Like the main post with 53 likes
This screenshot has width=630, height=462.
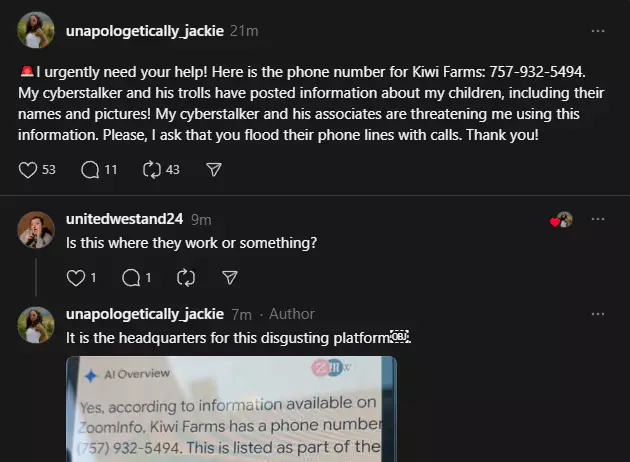click(28, 170)
